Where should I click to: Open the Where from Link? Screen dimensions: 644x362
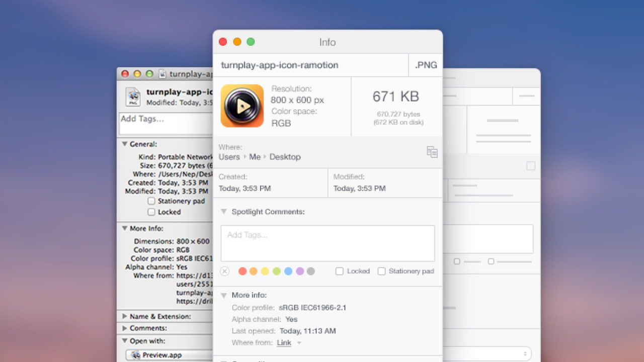point(284,343)
